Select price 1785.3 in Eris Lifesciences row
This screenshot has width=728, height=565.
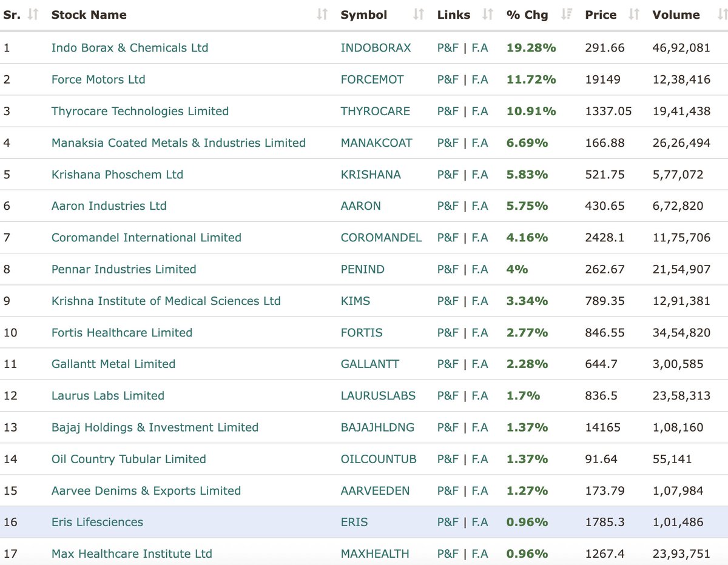606,522
